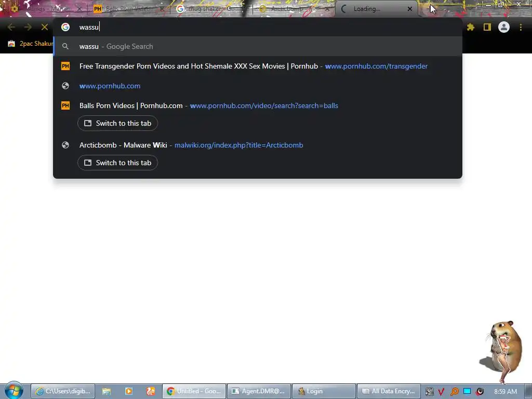Close the 'Loading...' tab
The width and height of the screenshot is (532, 399).
pos(410,9)
